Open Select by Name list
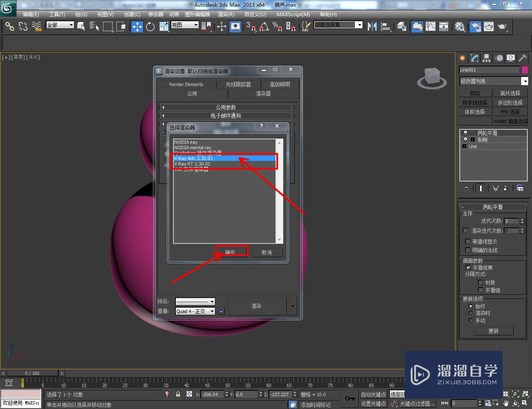 (94, 27)
